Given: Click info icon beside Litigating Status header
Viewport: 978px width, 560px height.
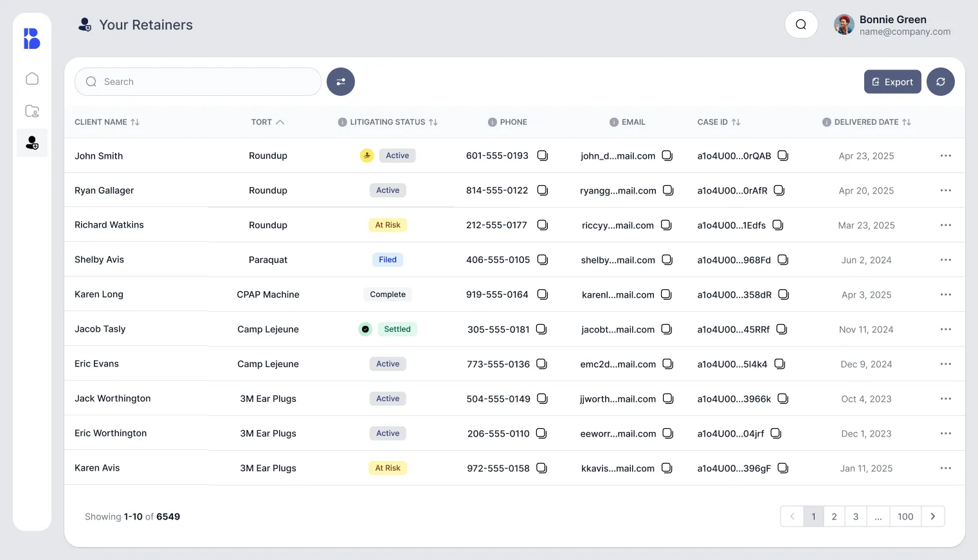Looking at the screenshot, I should pyautogui.click(x=343, y=122).
